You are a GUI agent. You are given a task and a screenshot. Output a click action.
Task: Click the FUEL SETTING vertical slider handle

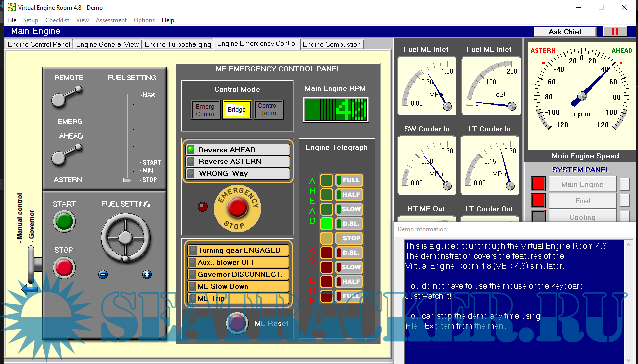127,180
